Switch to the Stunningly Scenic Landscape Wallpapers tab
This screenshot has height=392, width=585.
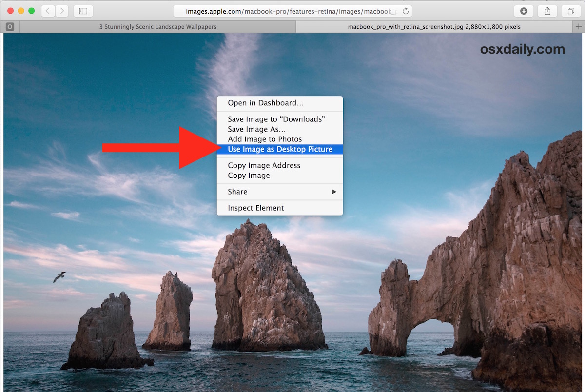[157, 27]
